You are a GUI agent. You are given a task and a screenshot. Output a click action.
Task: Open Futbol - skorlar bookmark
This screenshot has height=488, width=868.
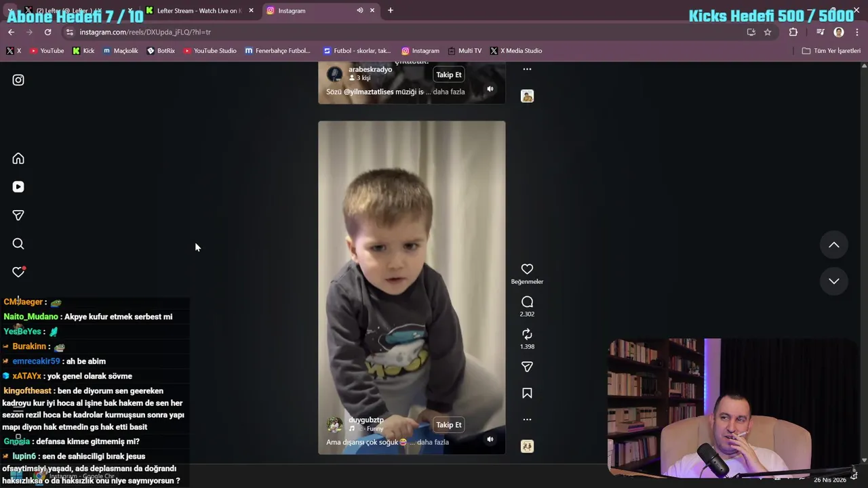(357, 51)
